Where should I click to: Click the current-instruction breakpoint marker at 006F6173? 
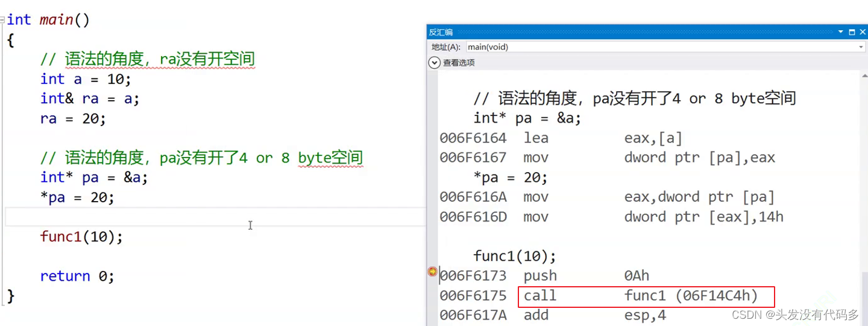pos(432,272)
